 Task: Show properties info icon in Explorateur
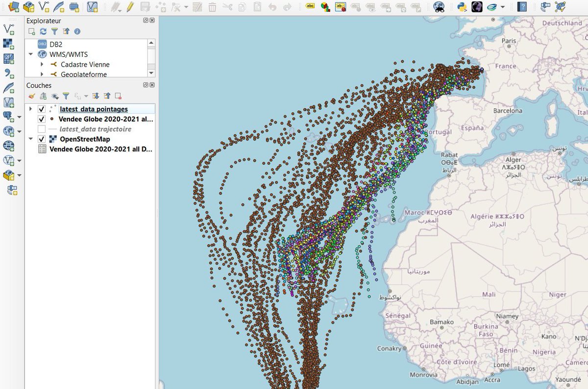77,31
